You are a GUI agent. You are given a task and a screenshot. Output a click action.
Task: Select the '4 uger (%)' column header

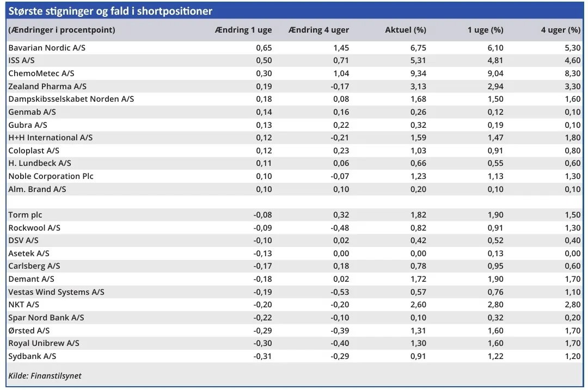click(x=560, y=30)
